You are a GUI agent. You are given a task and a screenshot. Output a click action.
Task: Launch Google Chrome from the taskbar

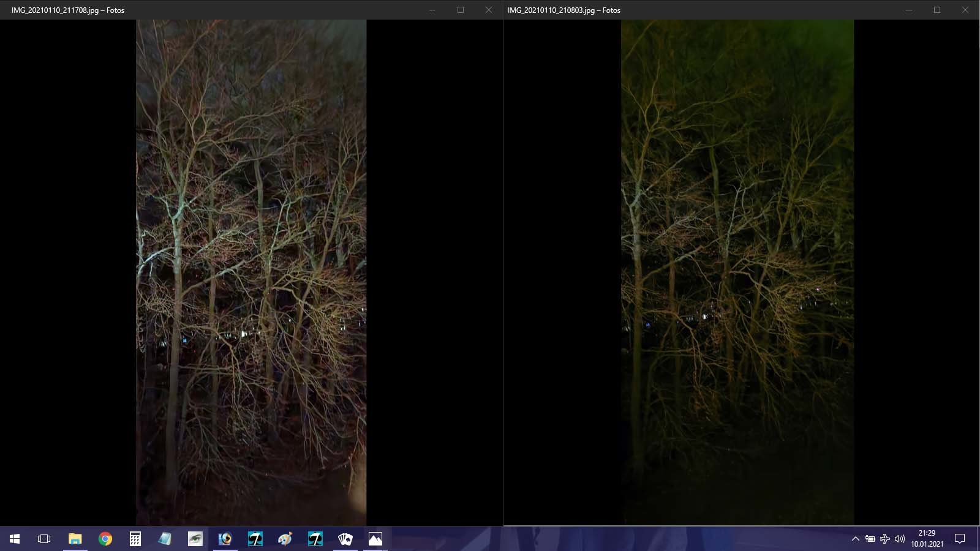pyautogui.click(x=105, y=539)
